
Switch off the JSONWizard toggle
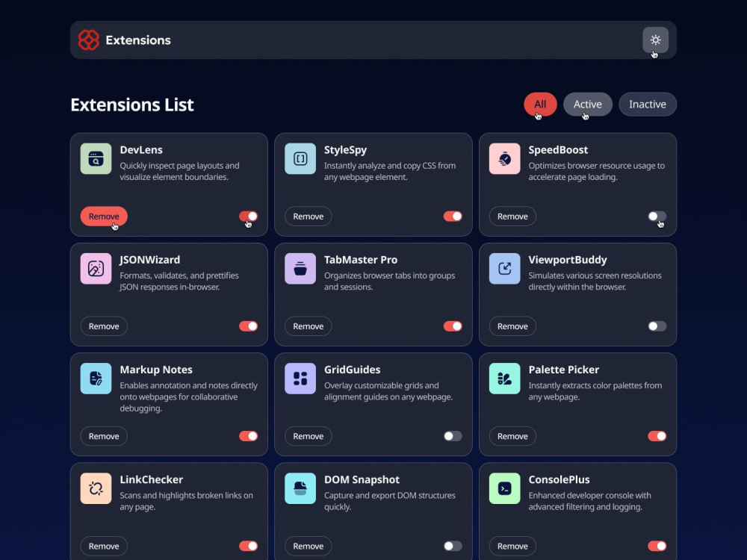[248, 326]
